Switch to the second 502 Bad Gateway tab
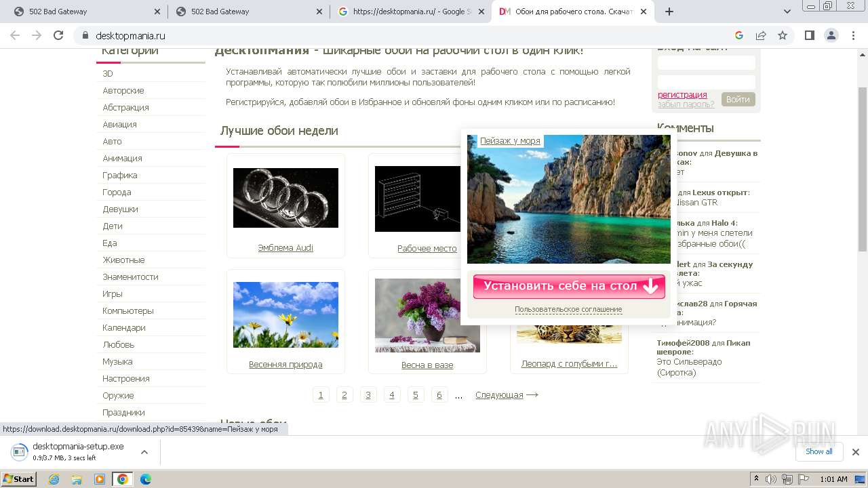Viewport: 868px width, 488px height. tap(248, 12)
